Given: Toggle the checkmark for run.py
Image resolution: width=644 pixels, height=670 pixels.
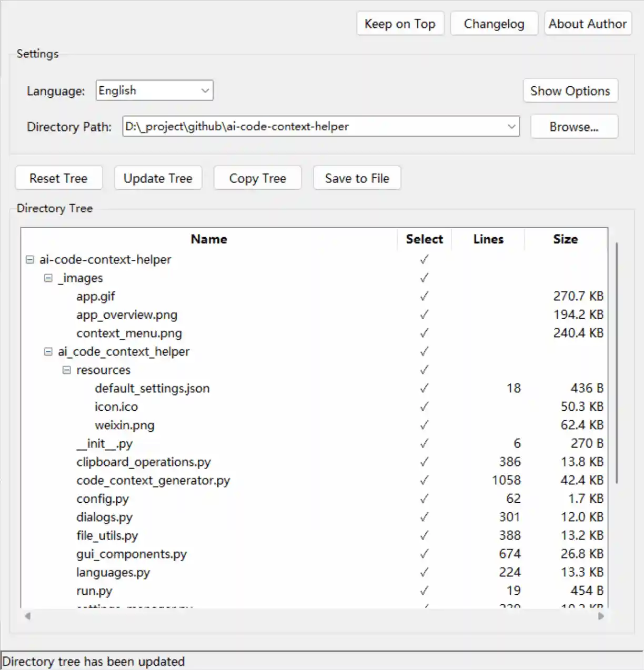Looking at the screenshot, I should click(x=424, y=591).
